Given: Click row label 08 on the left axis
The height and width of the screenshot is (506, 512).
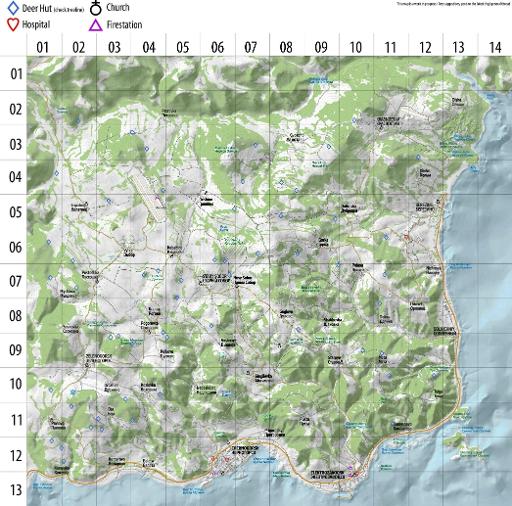Looking at the screenshot, I should click(16, 315).
